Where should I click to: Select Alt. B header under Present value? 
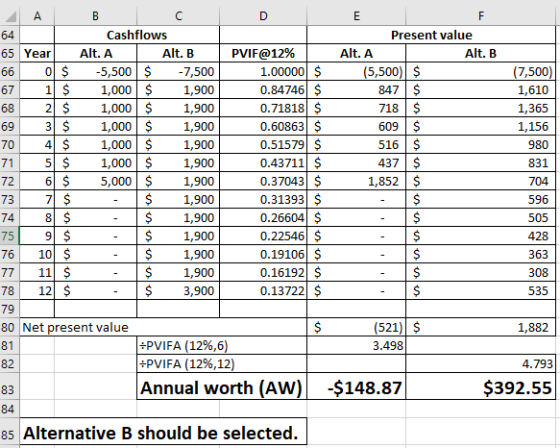pyautogui.click(x=481, y=54)
